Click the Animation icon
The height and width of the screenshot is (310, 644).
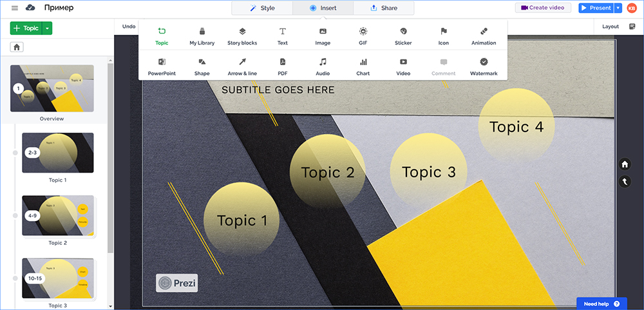click(x=484, y=35)
